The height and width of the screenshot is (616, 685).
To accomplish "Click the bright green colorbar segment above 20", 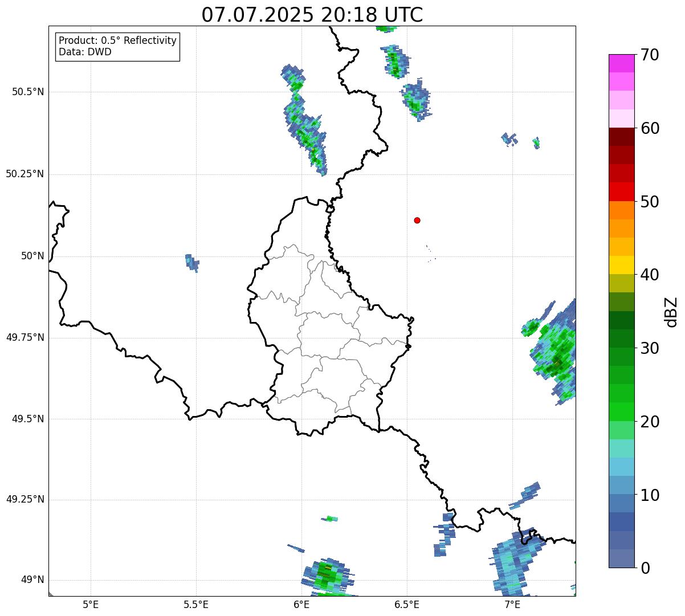I will [621, 411].
